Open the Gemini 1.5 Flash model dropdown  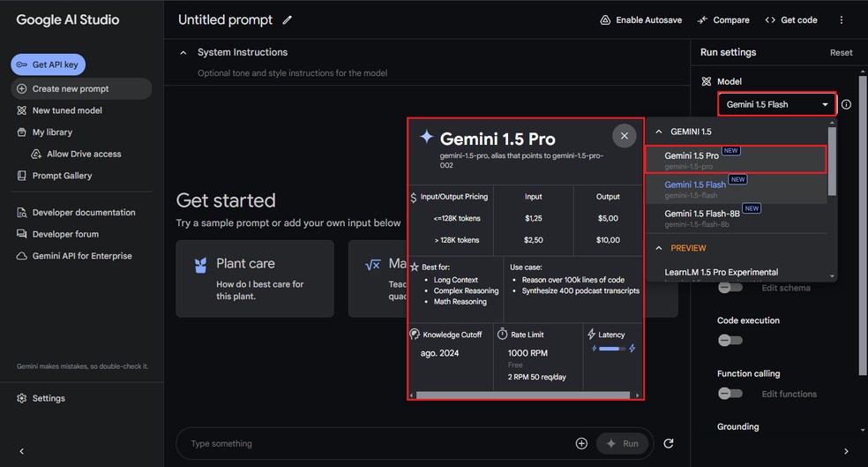(776, 104)
